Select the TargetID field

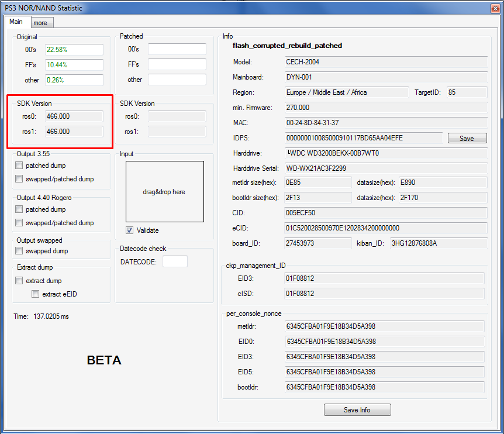click(467, 92)
